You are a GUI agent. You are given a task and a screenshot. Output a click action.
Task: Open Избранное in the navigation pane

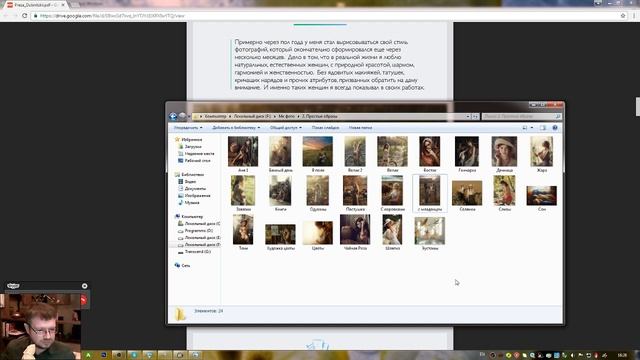click(x=191, y=140)
